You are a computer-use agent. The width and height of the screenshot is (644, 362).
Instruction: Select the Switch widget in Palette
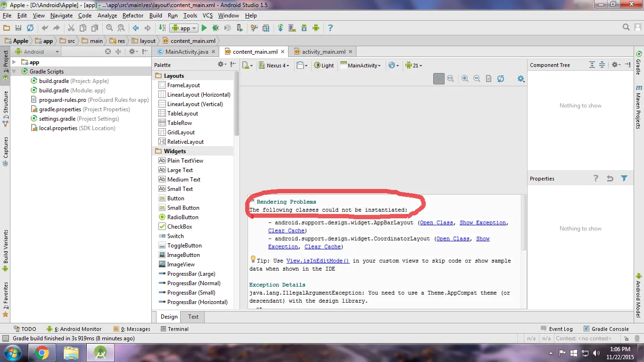[x=171, y=236]
